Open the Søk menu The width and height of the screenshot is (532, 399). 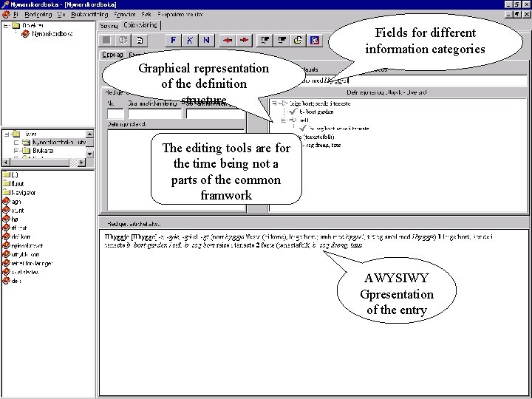pyautogui.click(x=146, y=15)
